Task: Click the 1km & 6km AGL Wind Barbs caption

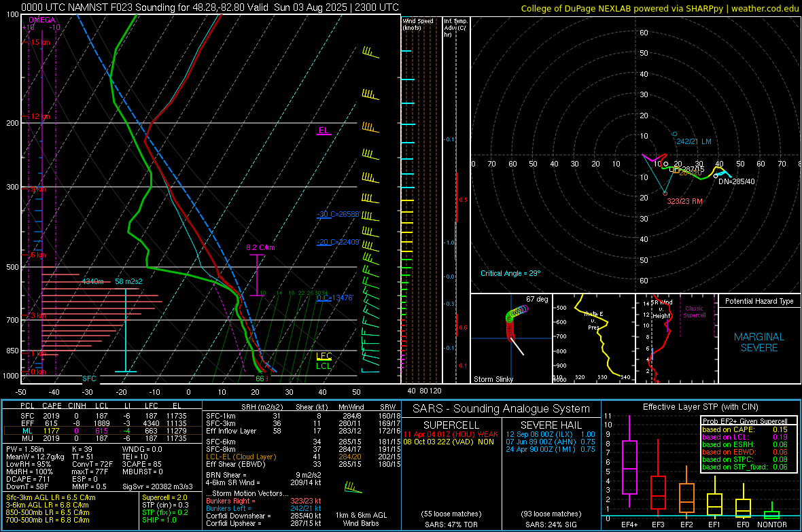Action: tap(361, 519)
